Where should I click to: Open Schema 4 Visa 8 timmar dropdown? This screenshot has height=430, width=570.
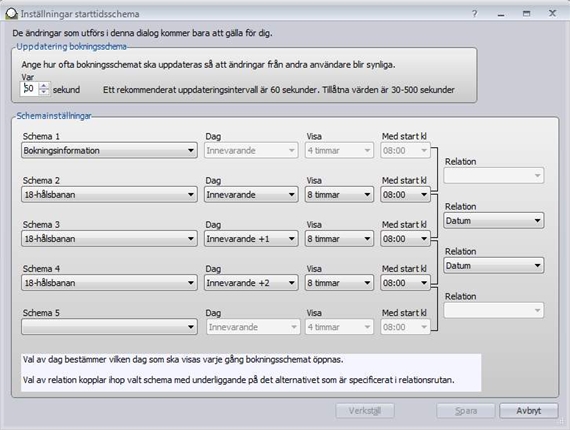click(339, 283)
